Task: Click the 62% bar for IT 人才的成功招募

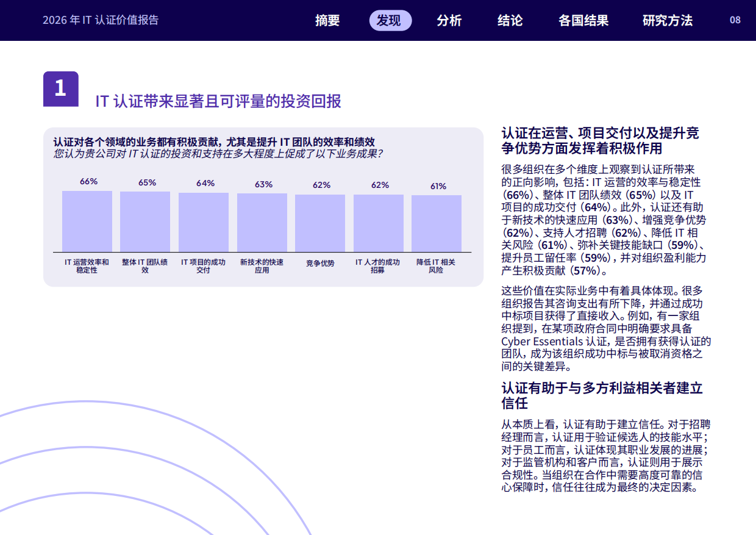Action: pos(379,223)
